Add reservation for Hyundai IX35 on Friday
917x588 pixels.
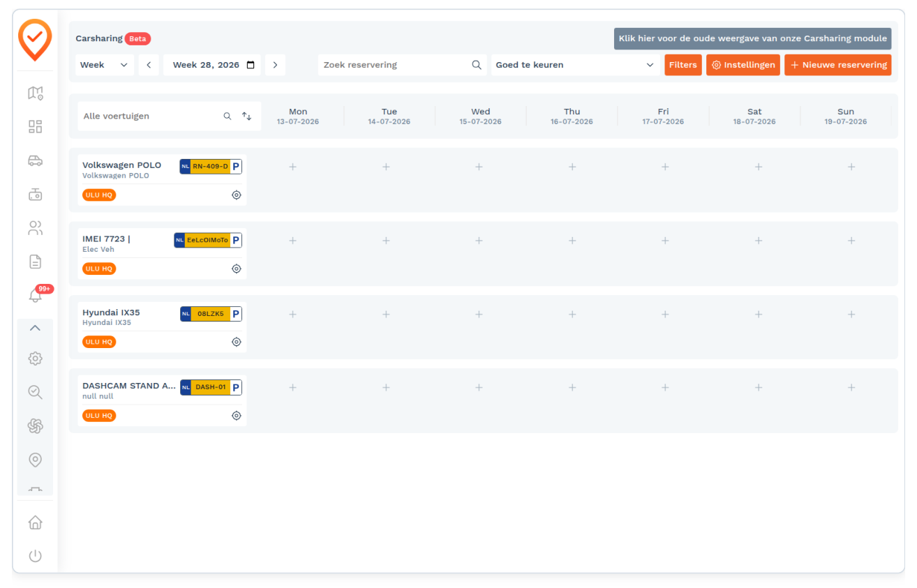665,314
